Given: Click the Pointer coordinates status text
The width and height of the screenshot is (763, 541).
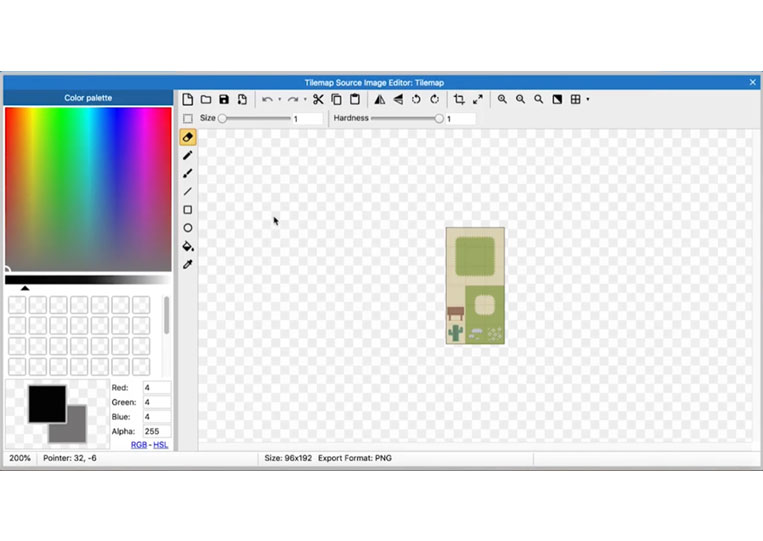Looking at the screenshot, I should coord(70,458).
